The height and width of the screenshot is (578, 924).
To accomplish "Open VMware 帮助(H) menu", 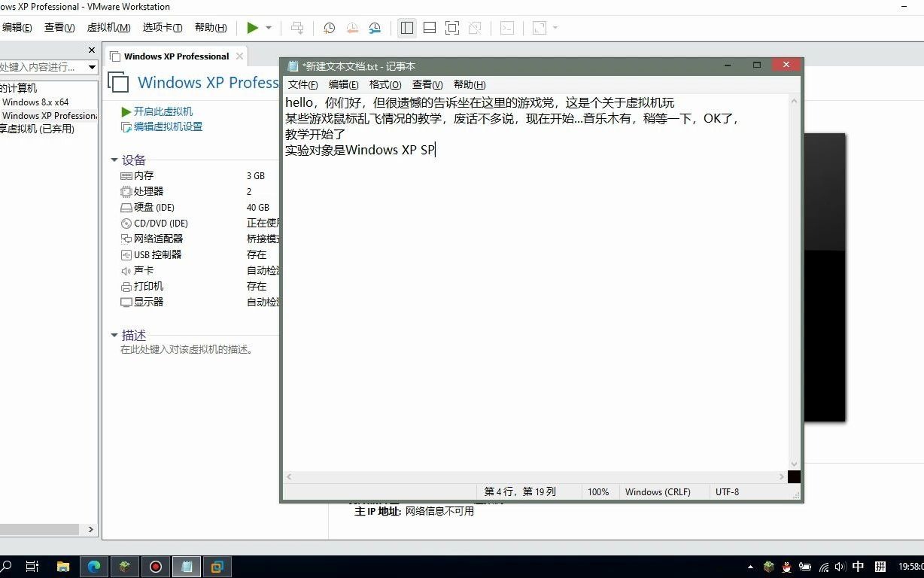I will [211, 28].
